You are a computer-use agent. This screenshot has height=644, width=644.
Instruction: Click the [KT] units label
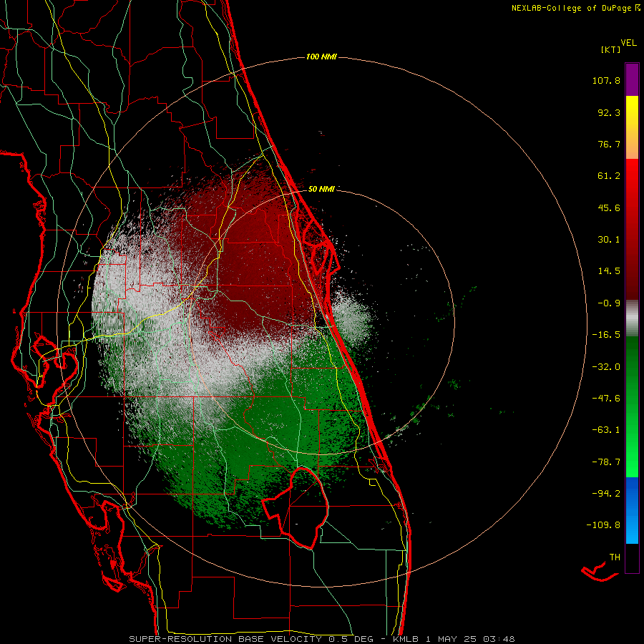(611, 49)
